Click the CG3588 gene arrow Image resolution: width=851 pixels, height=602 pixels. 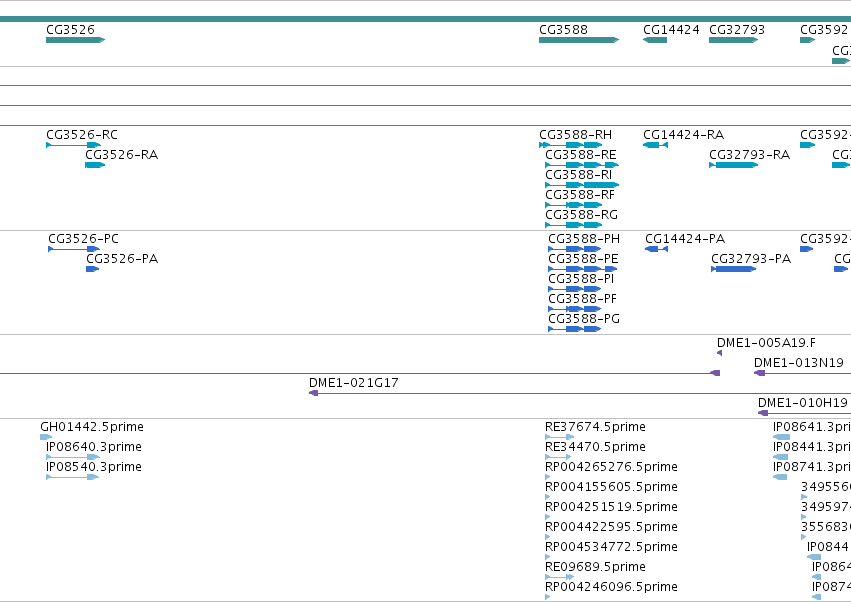(x=579, y=40)
